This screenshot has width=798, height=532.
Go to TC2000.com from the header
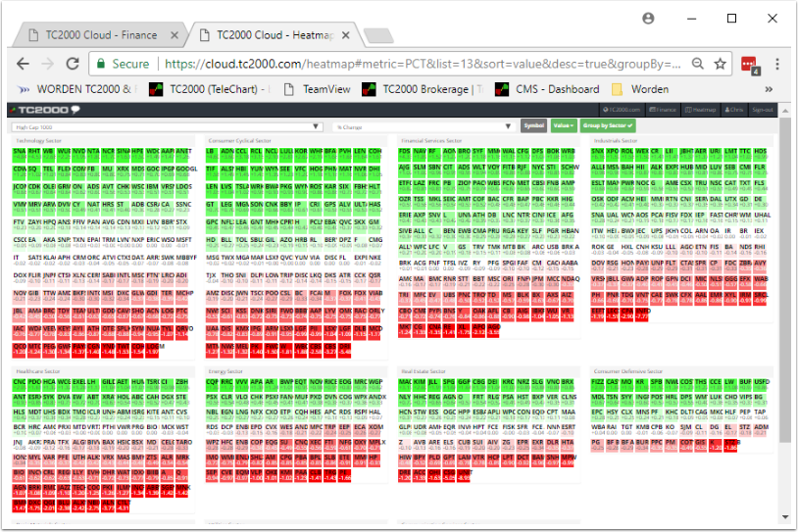coord(622,110)
